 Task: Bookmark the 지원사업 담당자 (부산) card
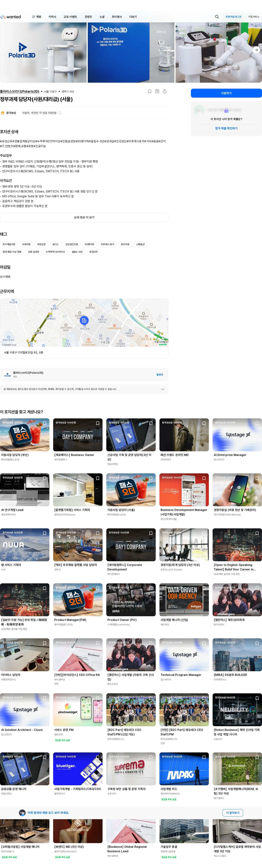(45, 423)
